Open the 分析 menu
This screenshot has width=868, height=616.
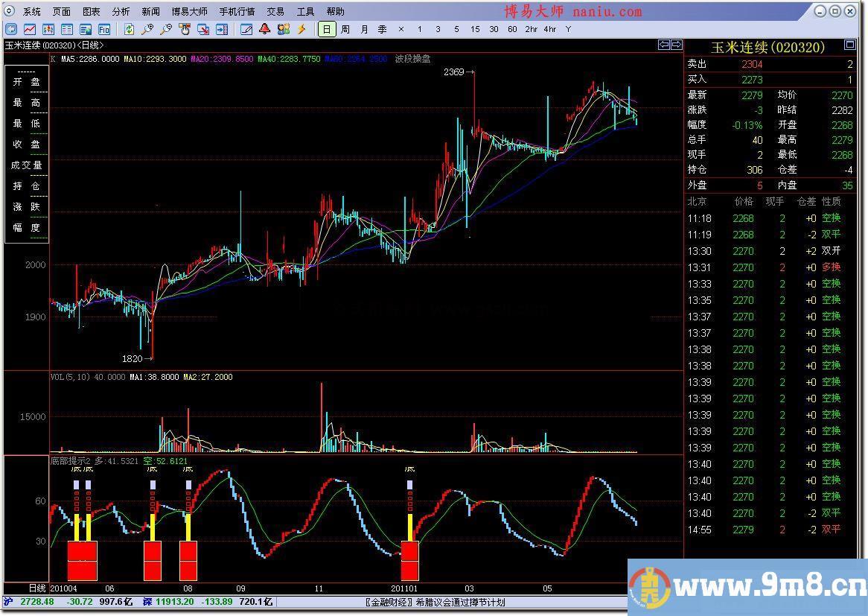click(x=121, y=11)
